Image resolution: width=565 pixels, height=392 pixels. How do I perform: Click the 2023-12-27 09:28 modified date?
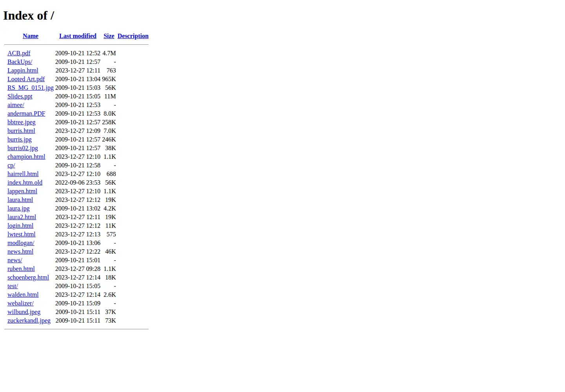click(78, 269)
